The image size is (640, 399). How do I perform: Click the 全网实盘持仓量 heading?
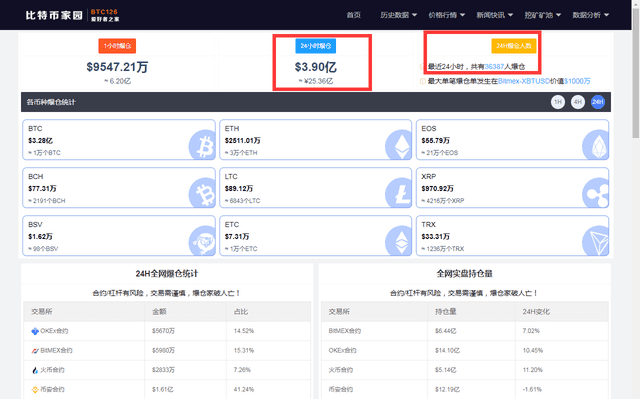click(464, 273)
